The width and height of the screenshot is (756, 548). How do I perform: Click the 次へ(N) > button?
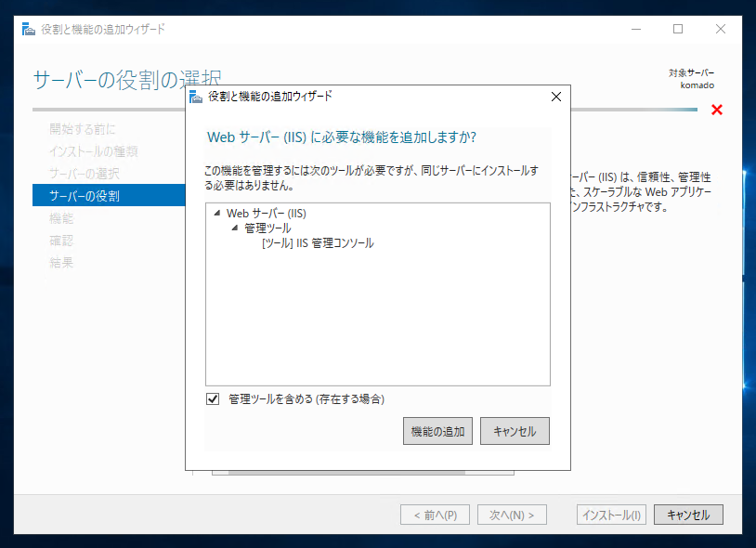coord(512,515)
